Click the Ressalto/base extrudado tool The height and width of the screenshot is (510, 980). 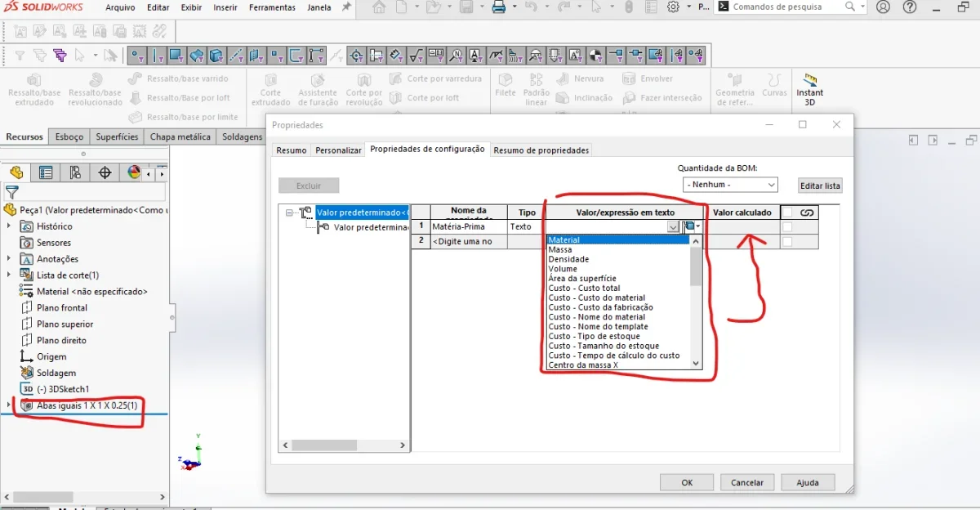[34, 90]
